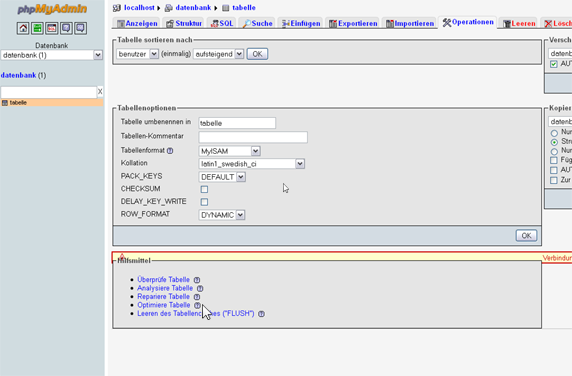Viewport: 572px width, 376px height.
Task: Click OK in Tabelle sortieren nach
Action: tap(257, 54)
